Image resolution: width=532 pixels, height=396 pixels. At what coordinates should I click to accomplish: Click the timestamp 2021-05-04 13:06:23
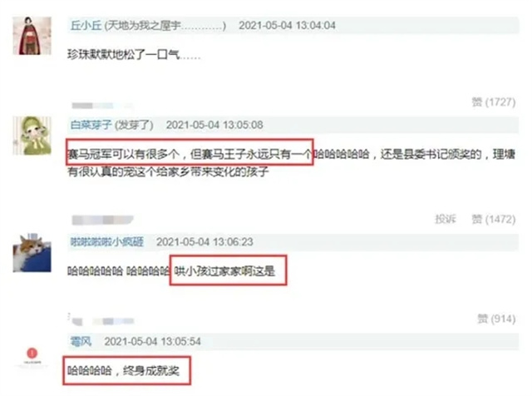point(204,242)
